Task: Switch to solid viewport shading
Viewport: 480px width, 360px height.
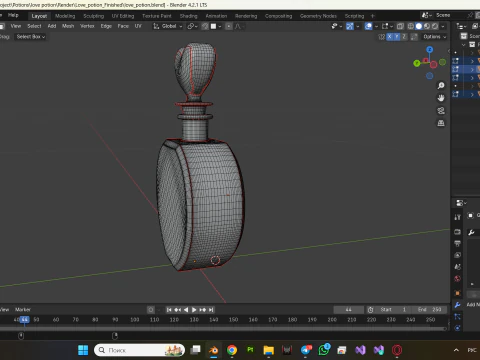Action: (419, 26)
